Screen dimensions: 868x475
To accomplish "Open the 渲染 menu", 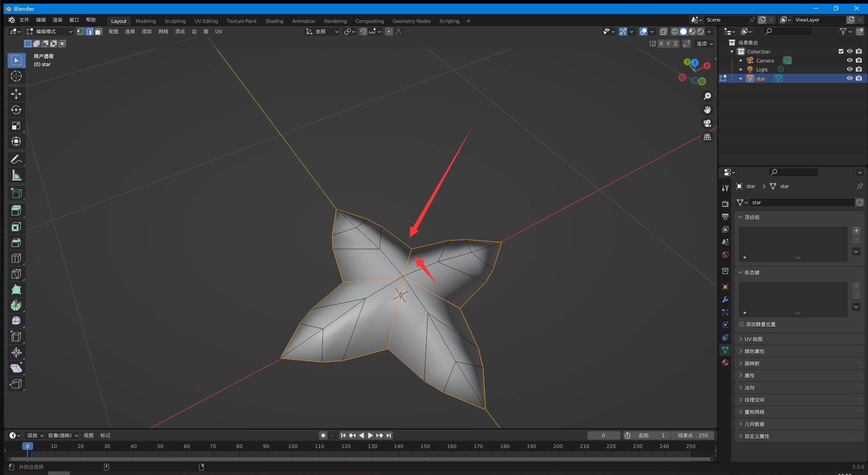I will 58,20.
